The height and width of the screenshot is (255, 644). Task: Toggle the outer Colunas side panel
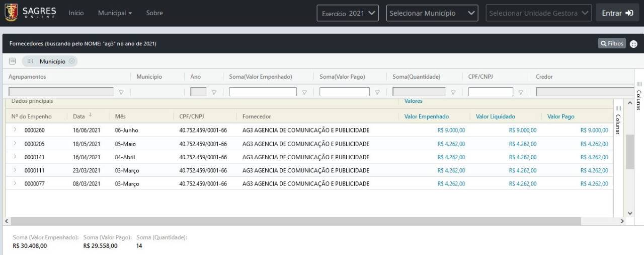pos(639,96)
